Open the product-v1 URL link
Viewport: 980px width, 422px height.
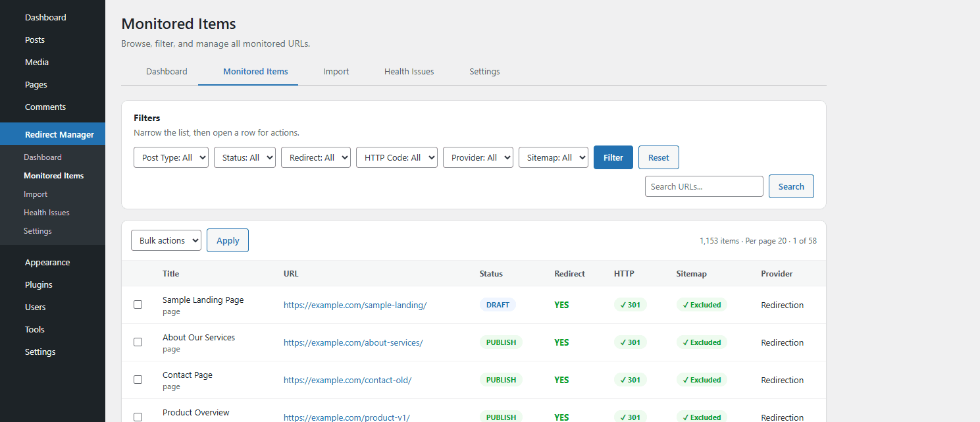pyautogui.click(x=347, y=417)
